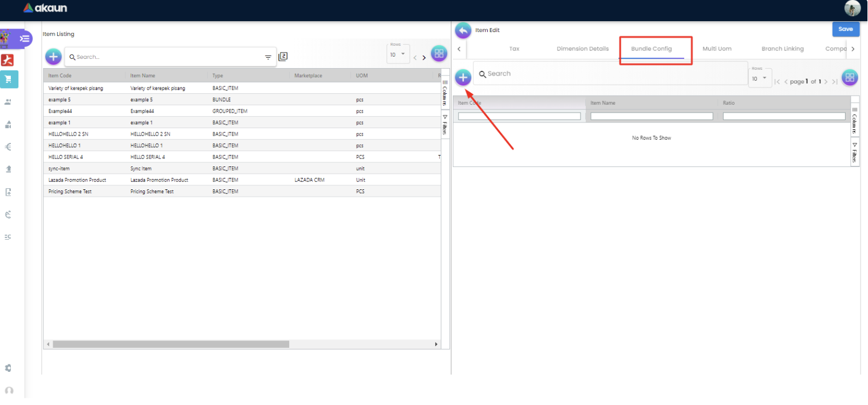The height and width of the screenshot is (405, 868).
Task: Go to the next page in Item Listing
Action: click(x=424, y=58)
